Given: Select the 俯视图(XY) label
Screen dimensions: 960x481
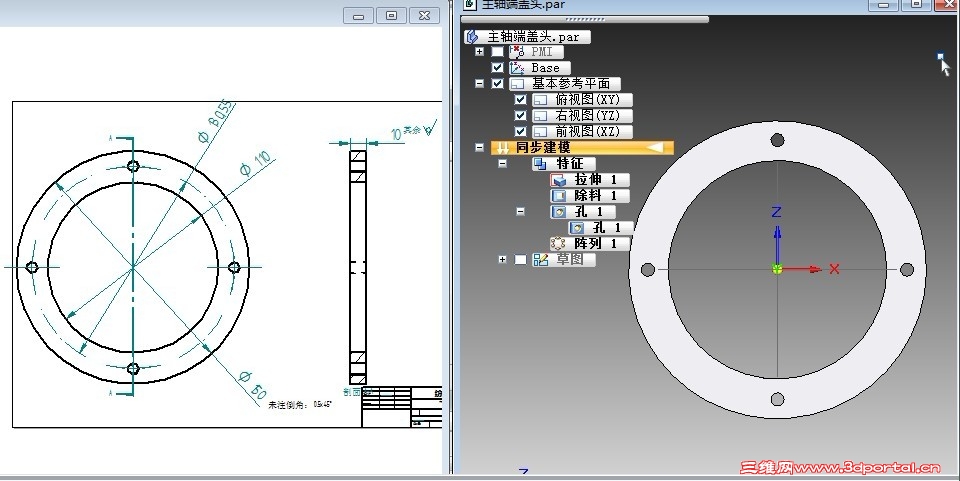Looking at the screenshot, I should (588, 99).
